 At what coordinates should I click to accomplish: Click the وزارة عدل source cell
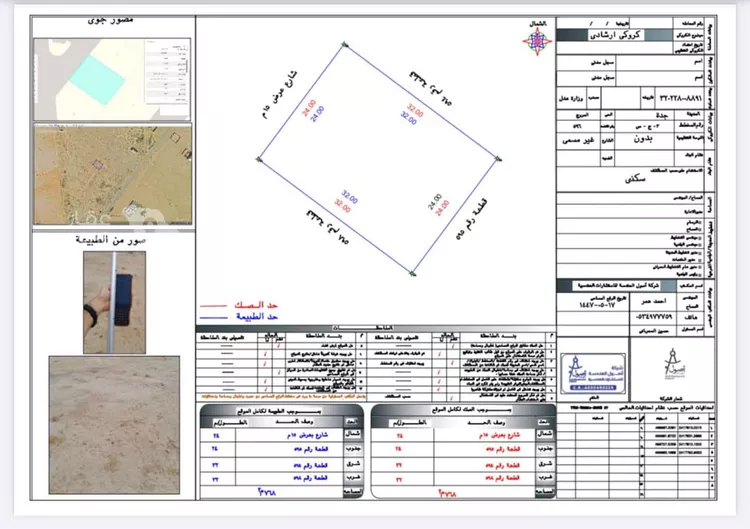571,99
